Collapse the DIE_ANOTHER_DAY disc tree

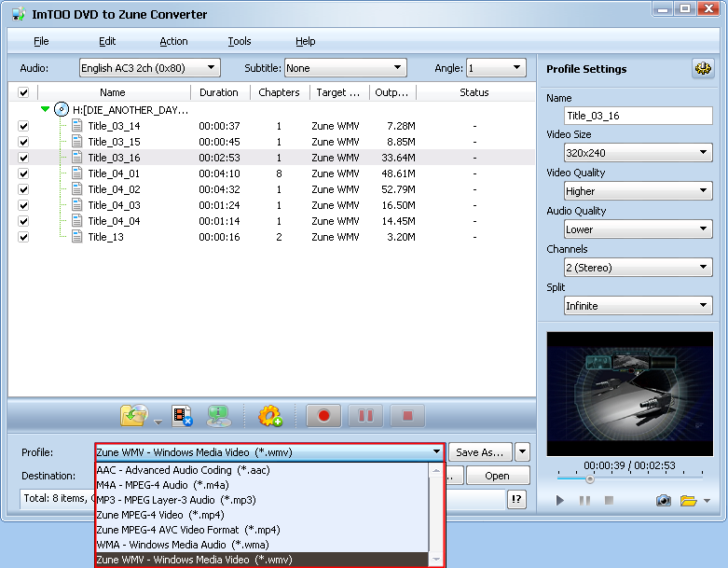click(x=45, y=110)
